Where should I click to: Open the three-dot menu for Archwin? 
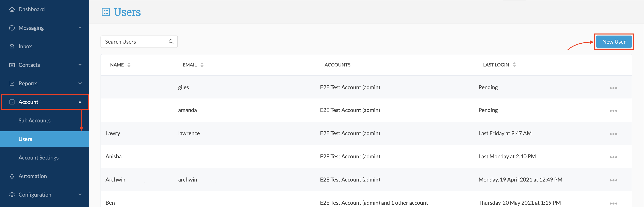pyautogui.click(x=613, y=180)
